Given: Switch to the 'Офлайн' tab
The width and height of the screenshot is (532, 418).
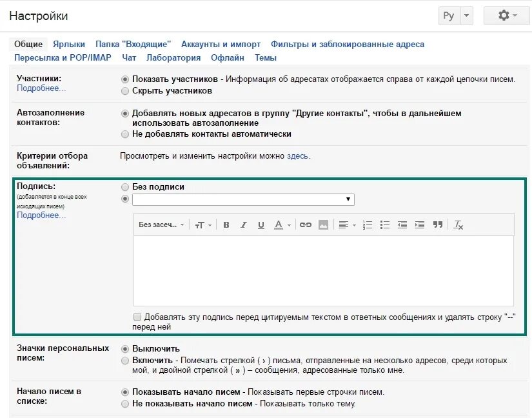Looking at the screenshot, I should [228, 57].
